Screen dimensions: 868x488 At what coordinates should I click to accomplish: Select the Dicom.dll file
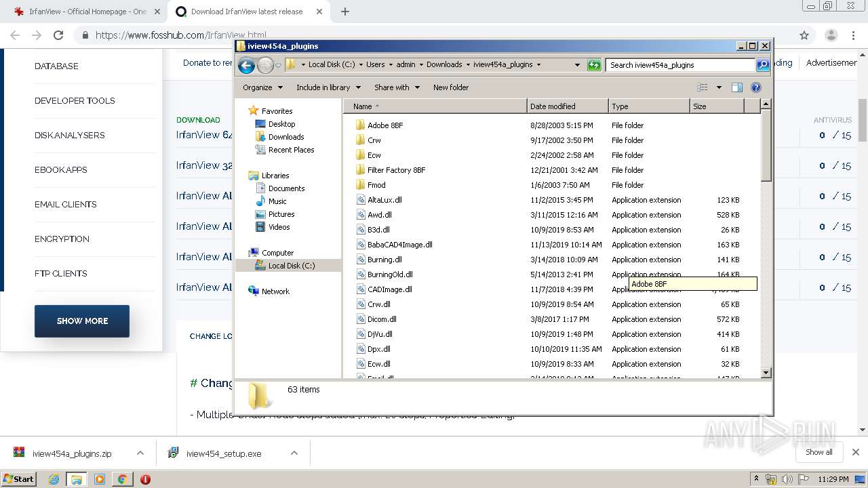point(382,319)
